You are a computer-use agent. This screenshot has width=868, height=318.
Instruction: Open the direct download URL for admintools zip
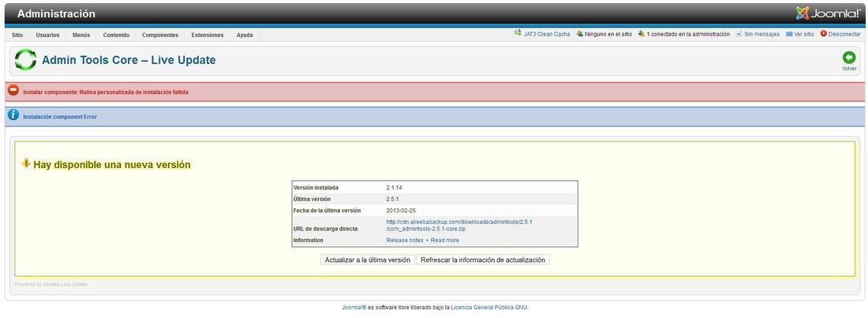[459, 225]
